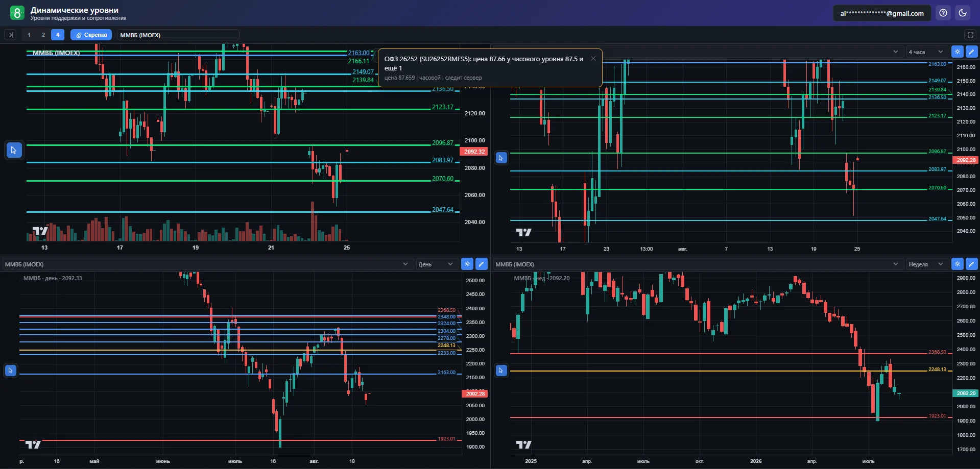Switch to the 2-chart layout
The height and width of the screenshot is (469, 980).
pos(43,35)
